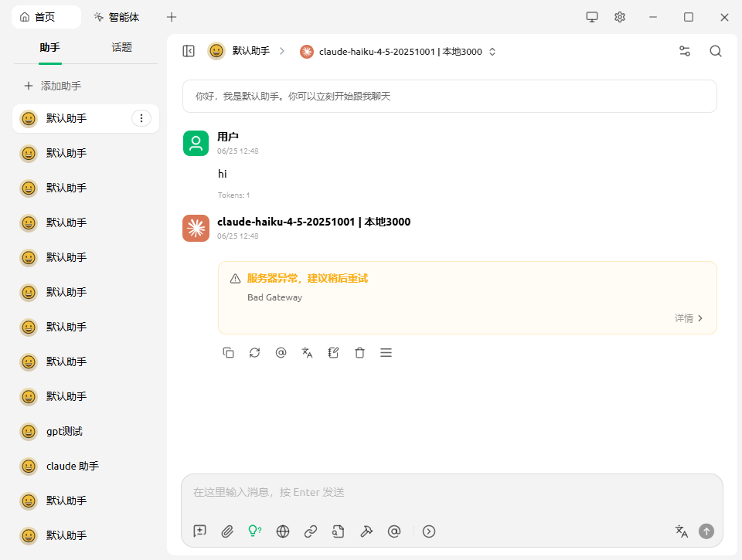The height and width of the screenshot is (560, 742).
Task: Select the claude 助手 assistant
Action: 86,466
